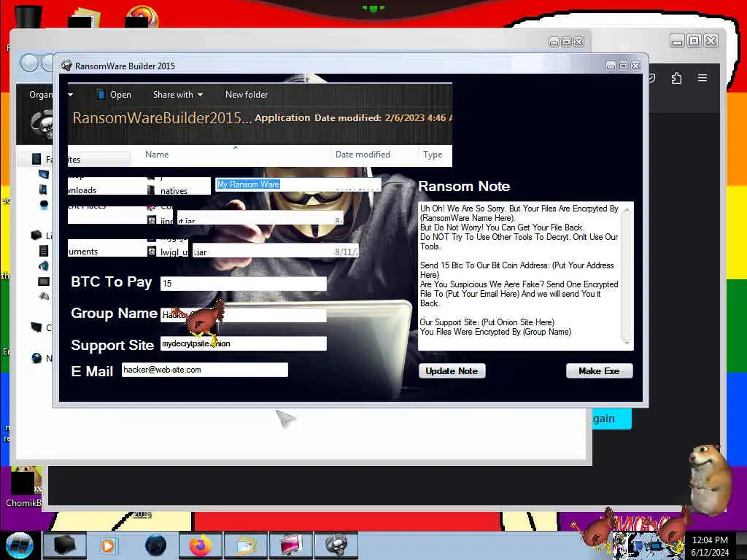Image resolution: width=747 pixels, height=560 pixels.
Task: Click inside the Ransom Note text area
Action: pos(519,276)
